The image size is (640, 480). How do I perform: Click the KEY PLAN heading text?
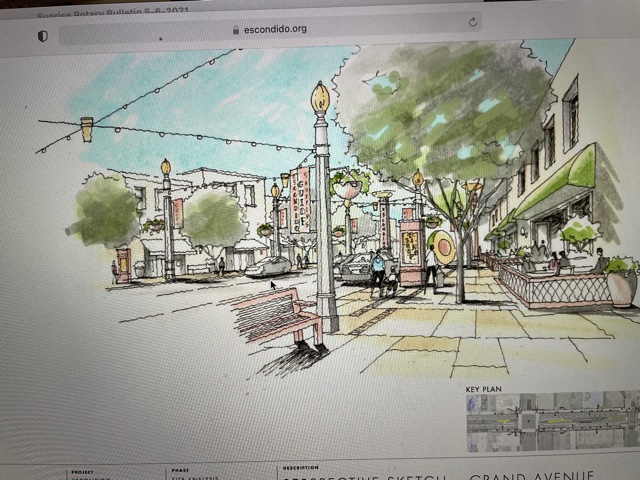pyautogui.click(x=487, y=389)
